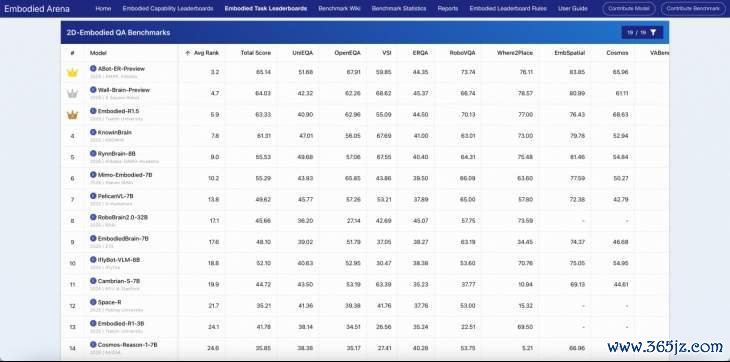Open the IflyBot-VLM-8B model link
Viewport: 730px width, 362px height.
coord(119,260)
